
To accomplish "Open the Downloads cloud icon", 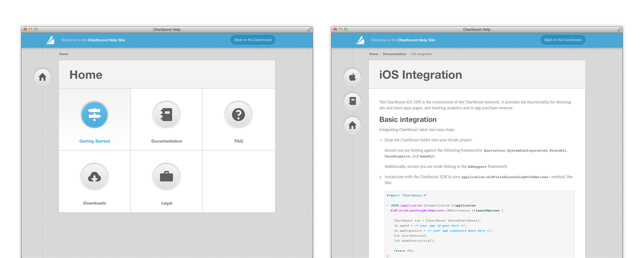I will 94,177.
